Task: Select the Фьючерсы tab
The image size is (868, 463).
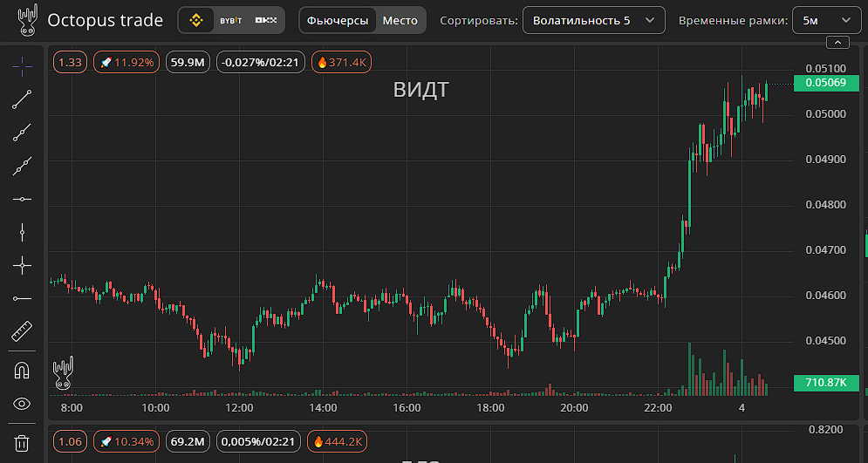Action: pos(338,20)
